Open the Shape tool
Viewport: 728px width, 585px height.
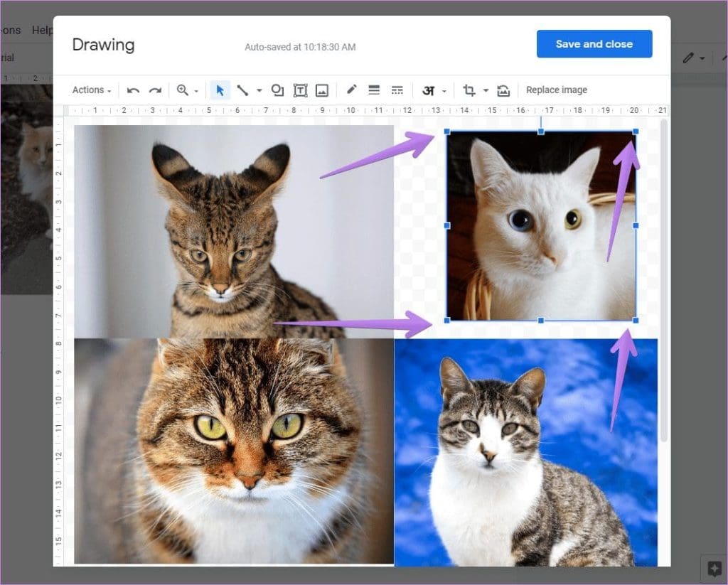(x=277, y=90)
